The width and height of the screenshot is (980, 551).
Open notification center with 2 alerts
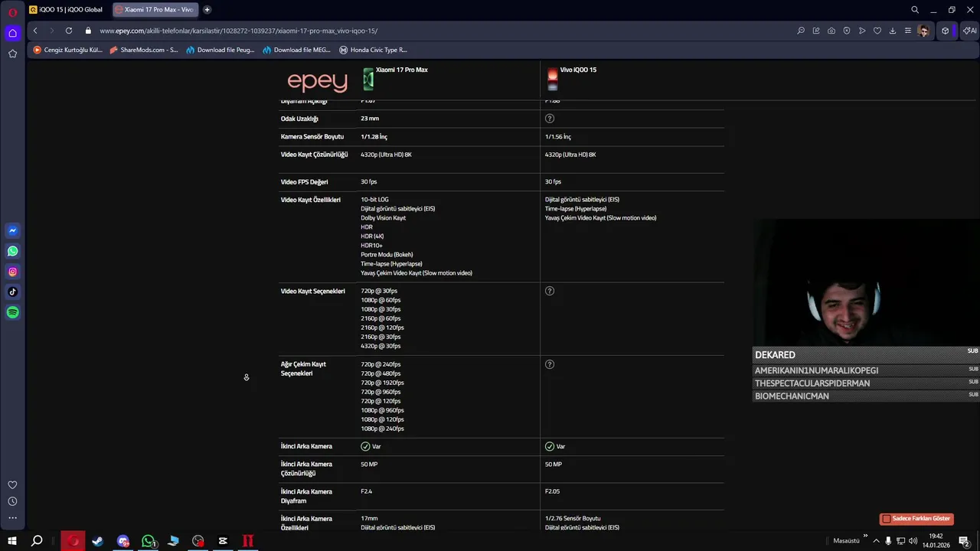pyautogui.click(x=964, y=541)
